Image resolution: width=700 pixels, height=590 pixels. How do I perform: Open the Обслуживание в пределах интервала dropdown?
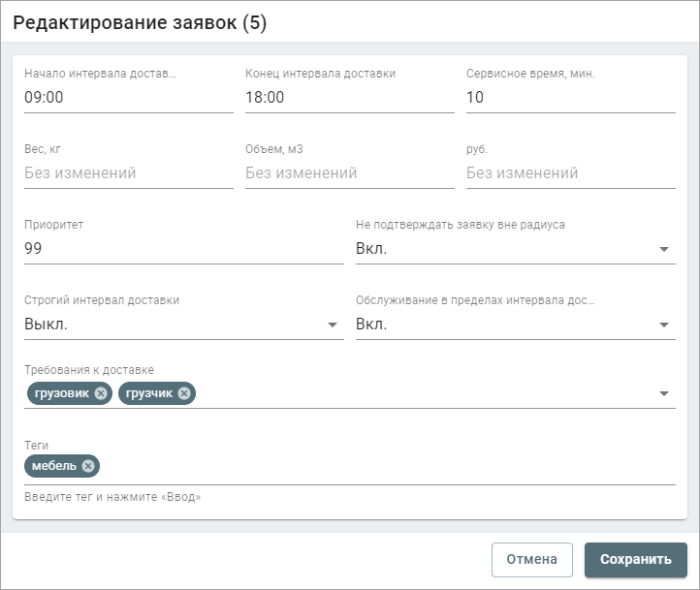pyautogui.click(x=664, y=325)
